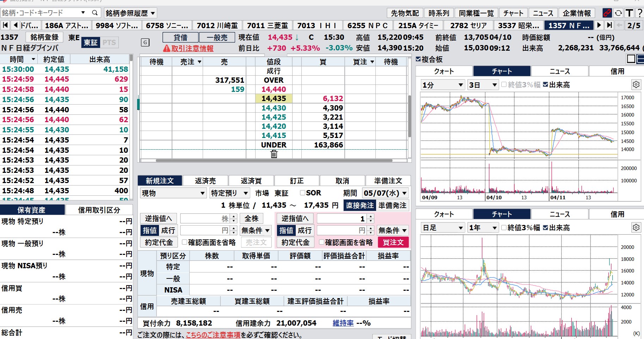The height and width of the screenshot is (339, 644).
Task: Increase buy quantity with stepper arrows
Action: (370, 216)
